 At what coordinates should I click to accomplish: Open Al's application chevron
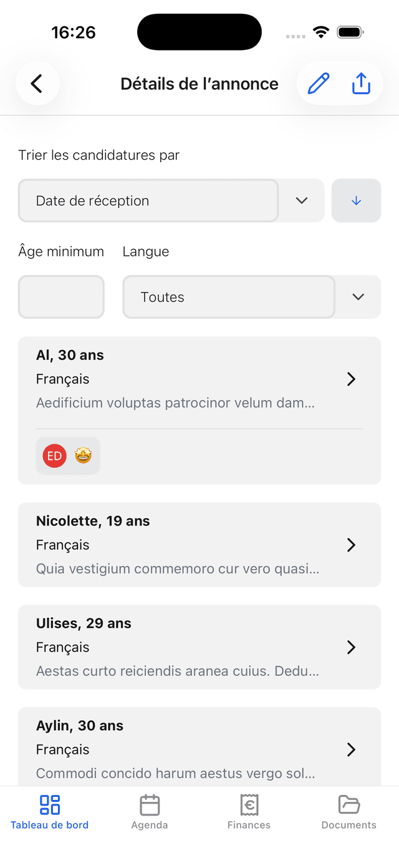coord(351,379)
